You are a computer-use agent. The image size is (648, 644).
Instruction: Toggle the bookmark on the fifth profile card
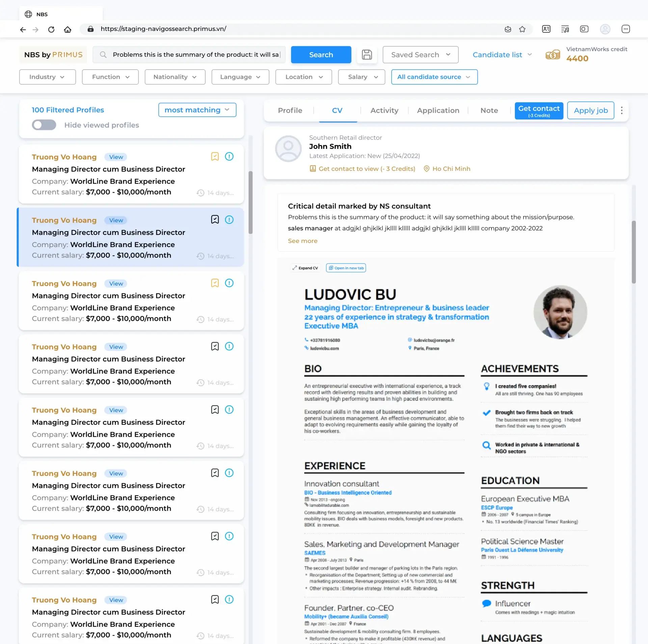(x=215, y=410)
